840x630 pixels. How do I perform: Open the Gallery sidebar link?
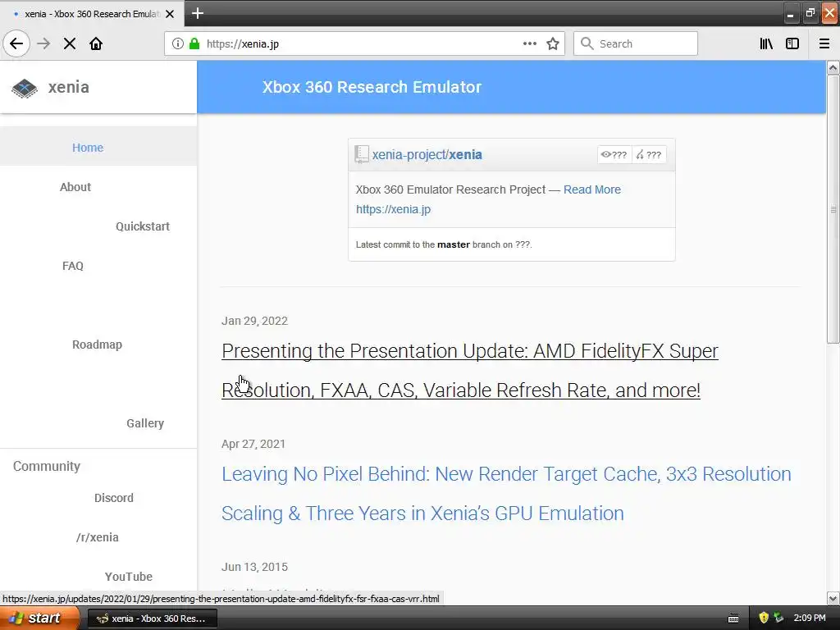point(145,423)
